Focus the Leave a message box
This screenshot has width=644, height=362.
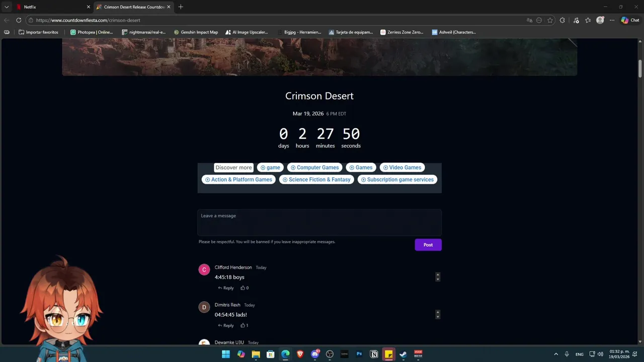pos(319,222)
